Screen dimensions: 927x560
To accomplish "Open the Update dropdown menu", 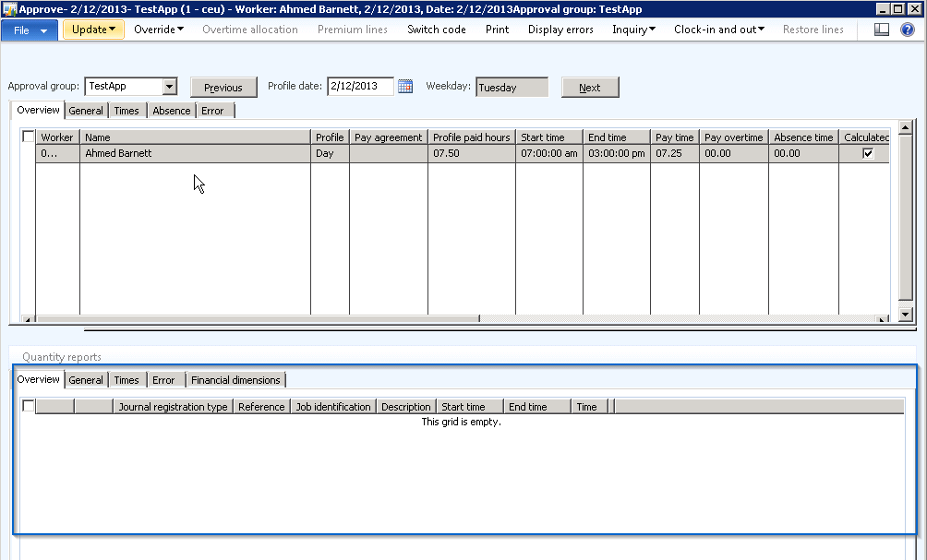I will pos(93,30).
